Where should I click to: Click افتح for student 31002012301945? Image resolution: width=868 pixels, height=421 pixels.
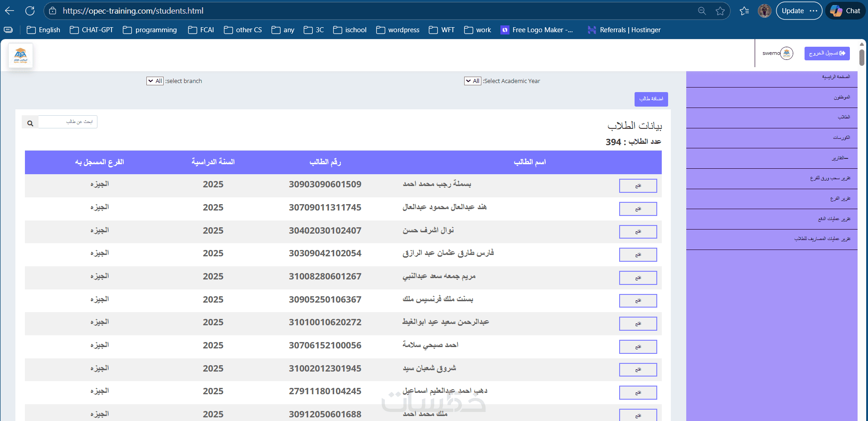click(638, 370)
